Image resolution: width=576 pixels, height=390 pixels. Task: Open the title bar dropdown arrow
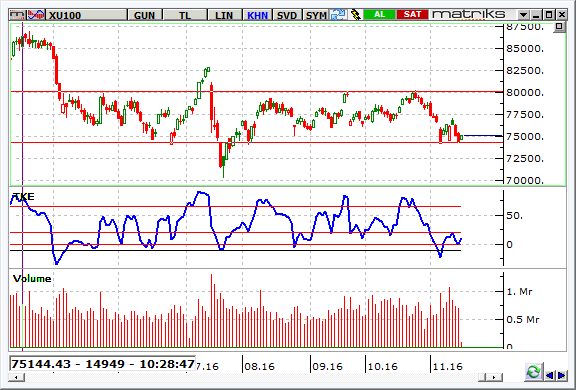click(x=523, y=15)
